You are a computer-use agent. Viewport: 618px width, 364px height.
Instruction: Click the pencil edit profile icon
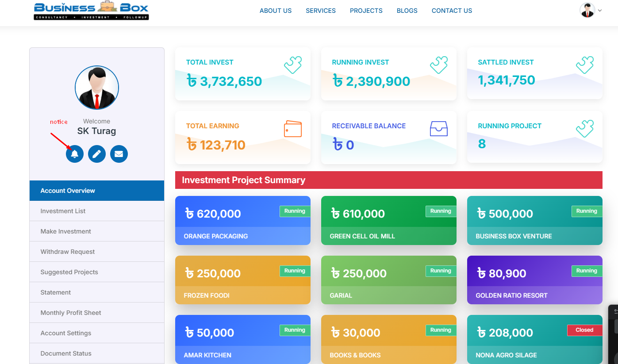point(97,154)
